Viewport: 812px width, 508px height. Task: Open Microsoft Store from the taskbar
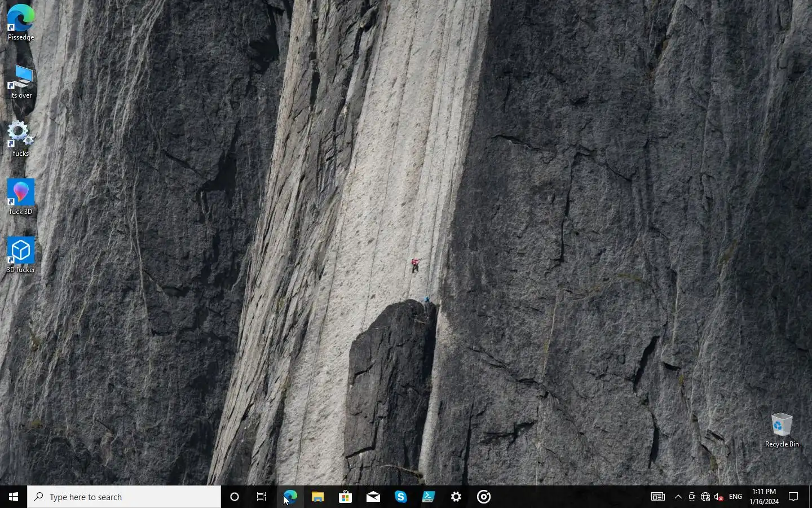click(x=345, y=497)
